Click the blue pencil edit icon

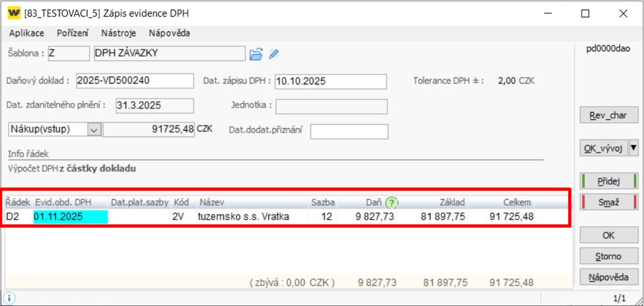273,54
